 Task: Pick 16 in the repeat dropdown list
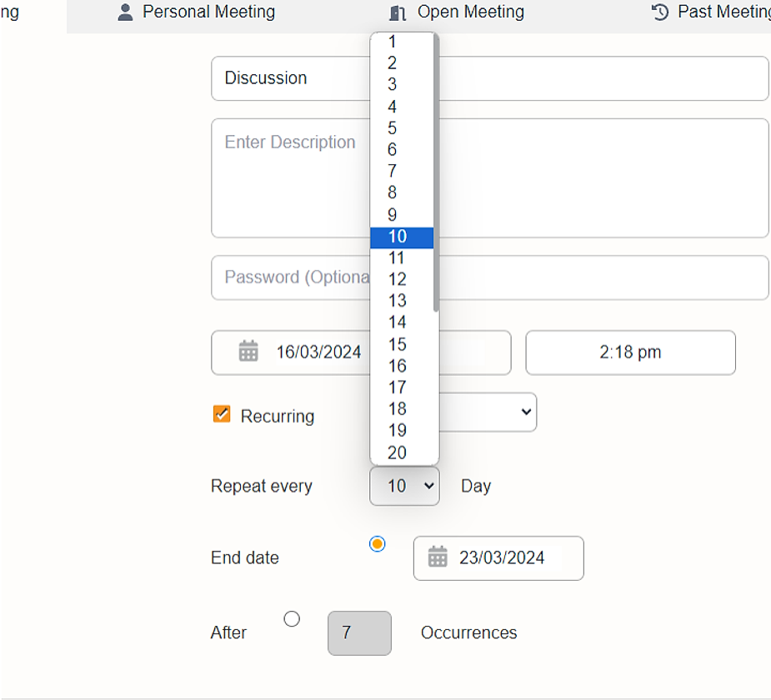402,366
